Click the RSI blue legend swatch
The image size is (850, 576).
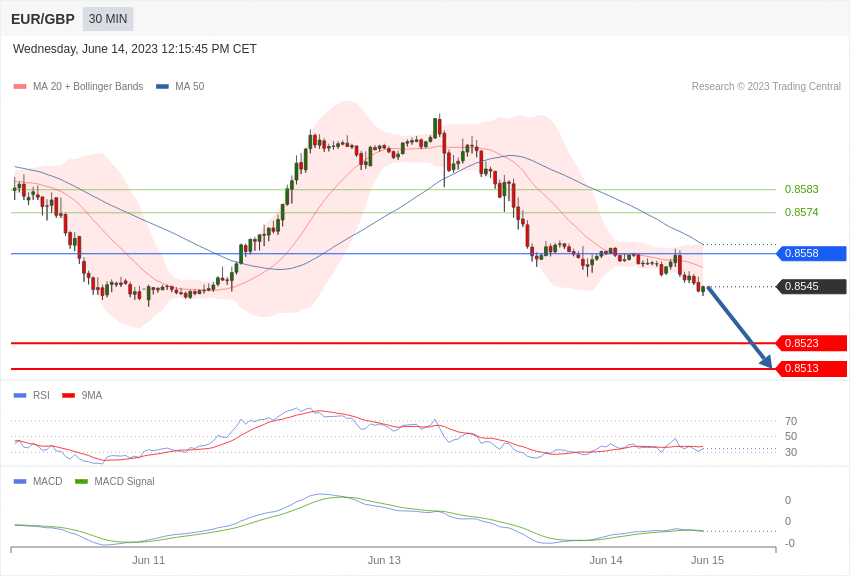20,396
